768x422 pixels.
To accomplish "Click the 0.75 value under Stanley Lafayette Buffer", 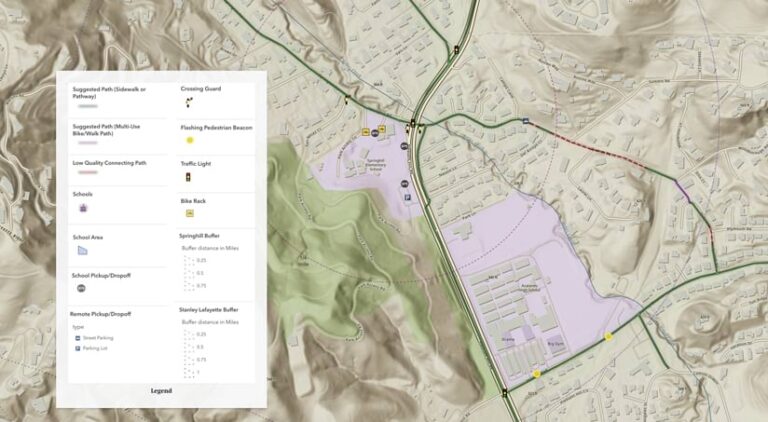I will click(x=201, y=360).
